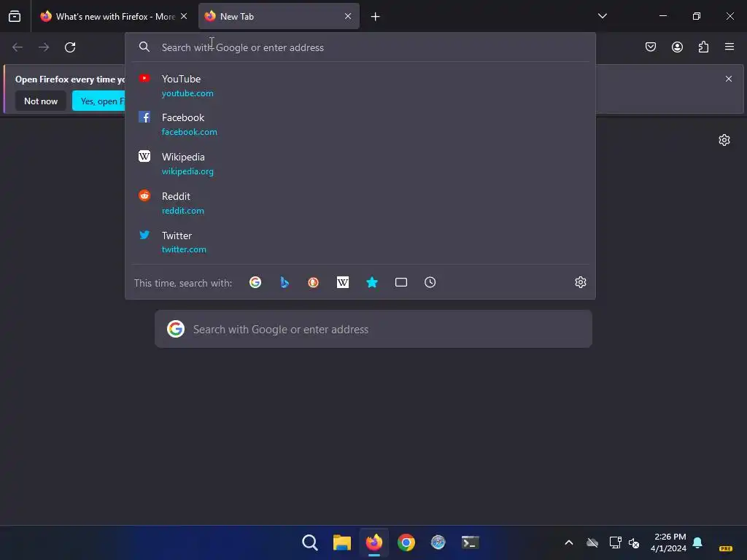Focus the address bar search field
This screenshot has width=747, height=560.
tap(360, 47)
